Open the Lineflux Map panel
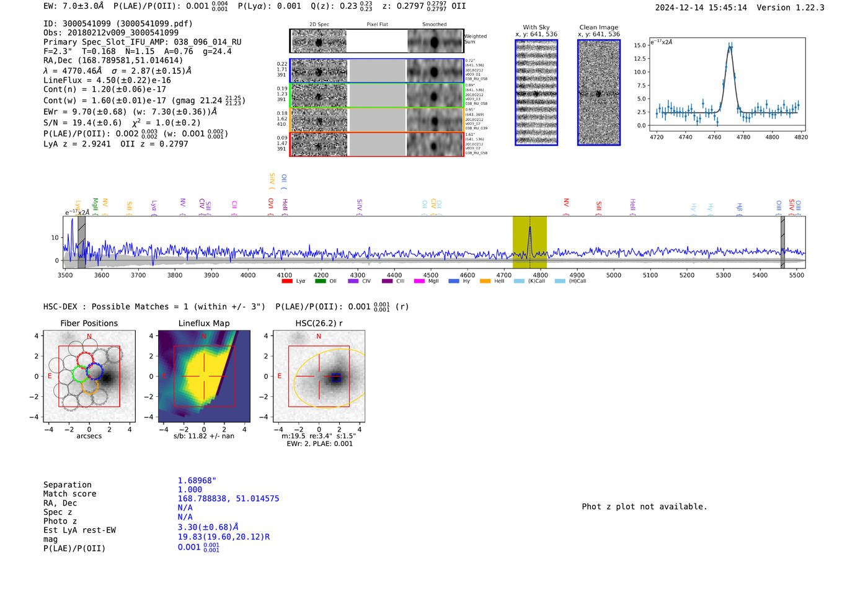 [x=204, y=376]
